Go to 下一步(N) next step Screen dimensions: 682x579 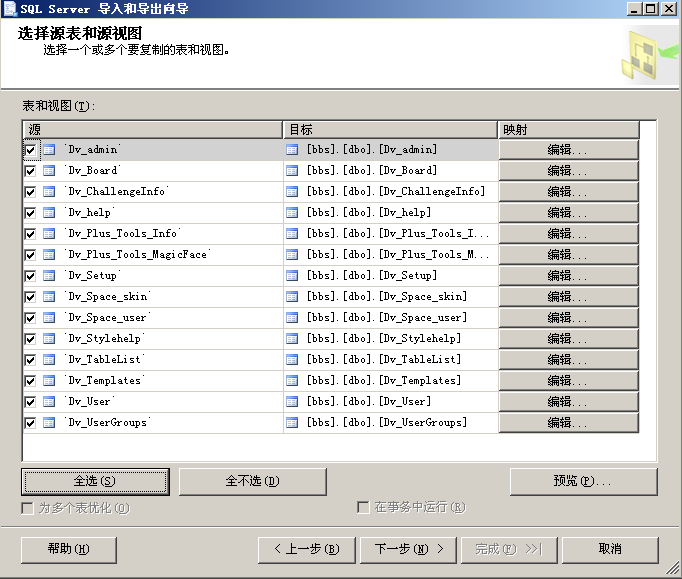[x=409, y=550]
